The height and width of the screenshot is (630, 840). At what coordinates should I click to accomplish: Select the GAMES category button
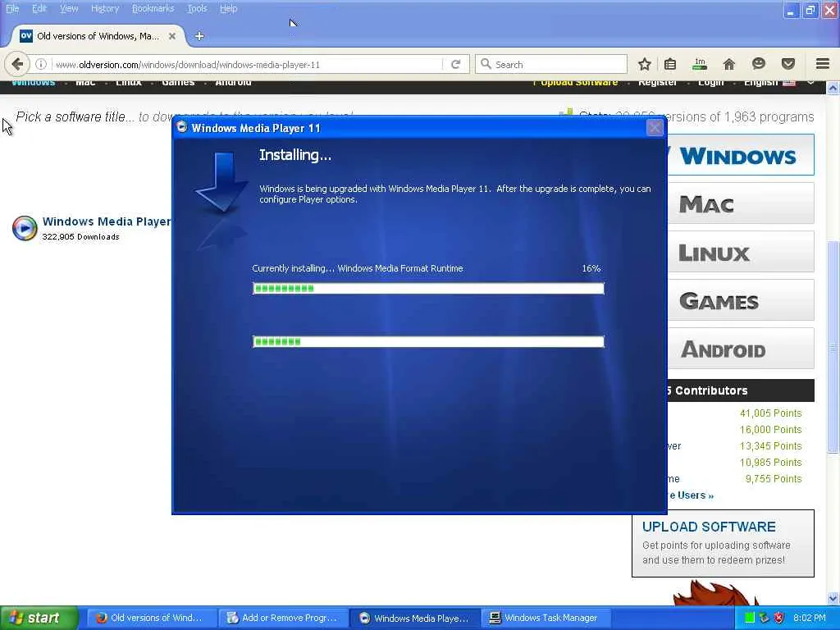click(x=741, y=300)
